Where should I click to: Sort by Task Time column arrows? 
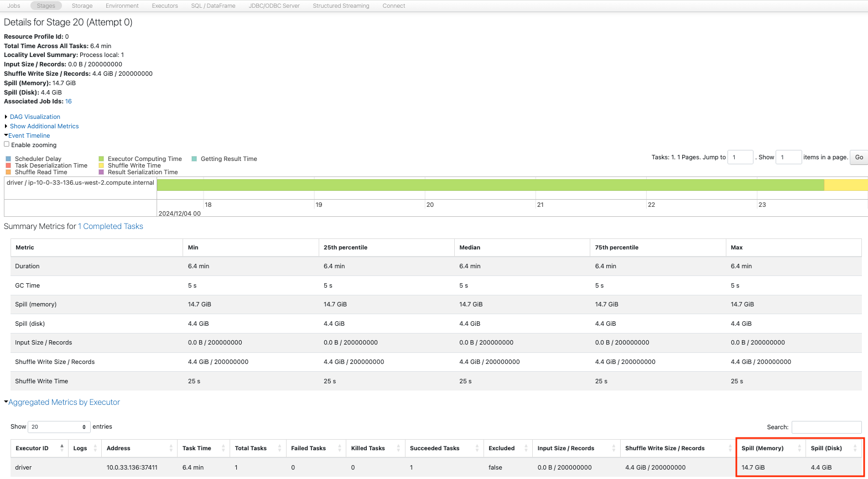(224, 448)
